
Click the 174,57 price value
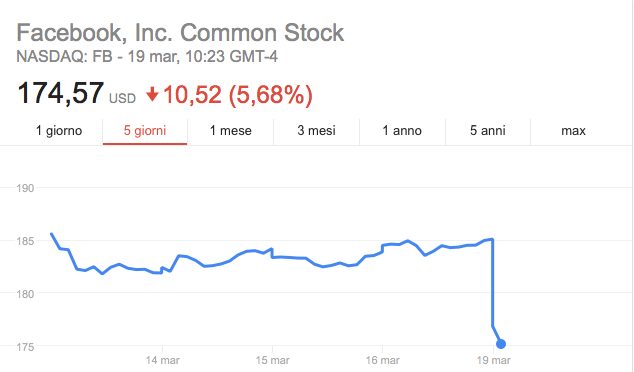point(61,93)
